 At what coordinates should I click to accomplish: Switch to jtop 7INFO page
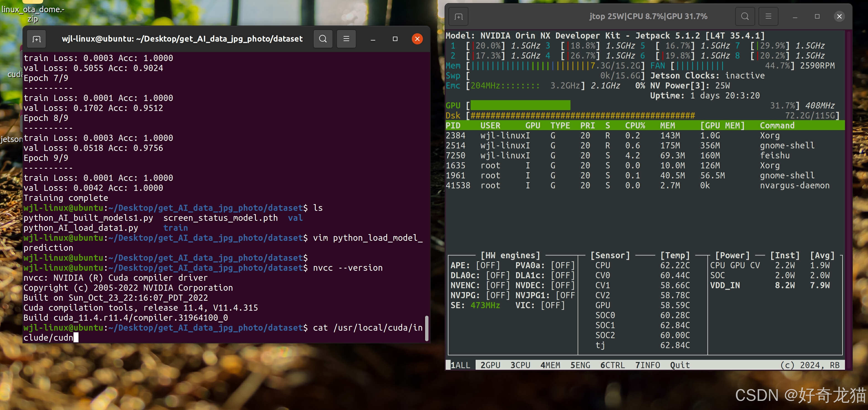click(648, 365)
